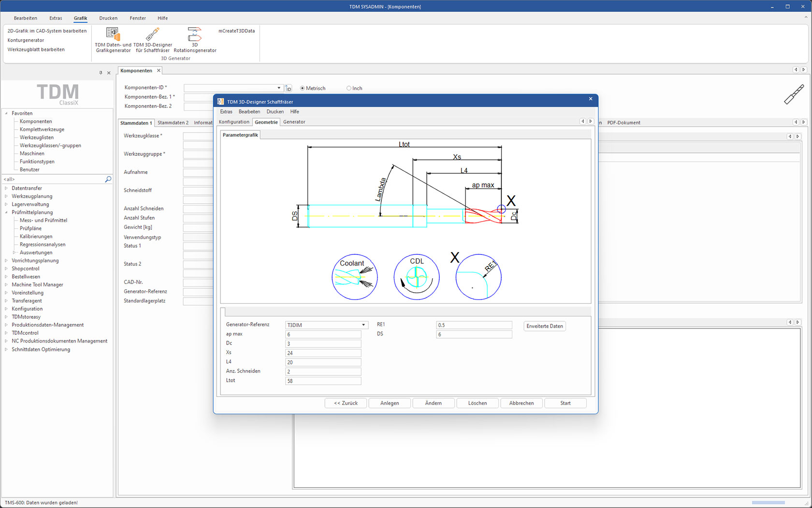Open TDM Daten- und Grafikgenerator
Screen dimensions: 812x508
(x=113, y=40)
